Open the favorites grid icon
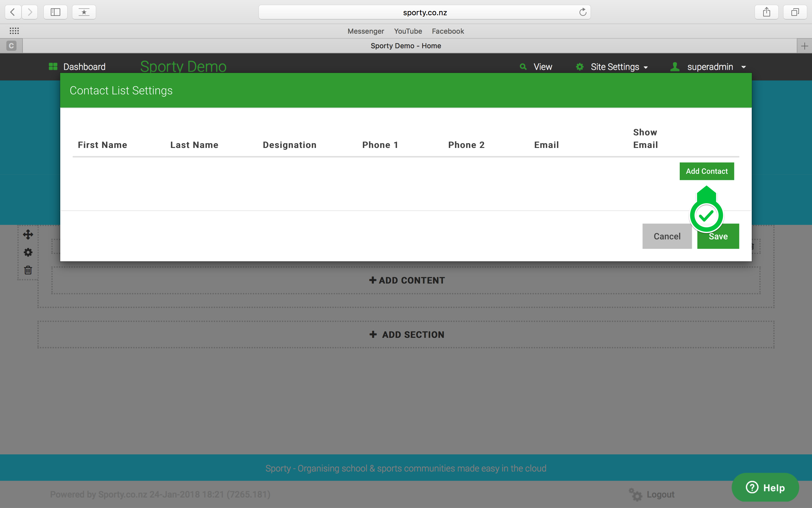The width and height of the screenshot is (812, 508). (14, 31)
